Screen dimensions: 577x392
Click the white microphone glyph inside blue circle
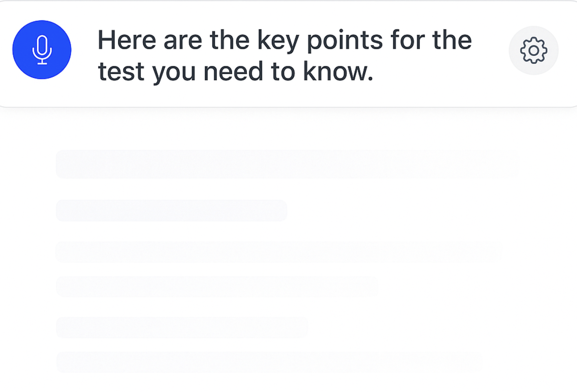point(42,50)
